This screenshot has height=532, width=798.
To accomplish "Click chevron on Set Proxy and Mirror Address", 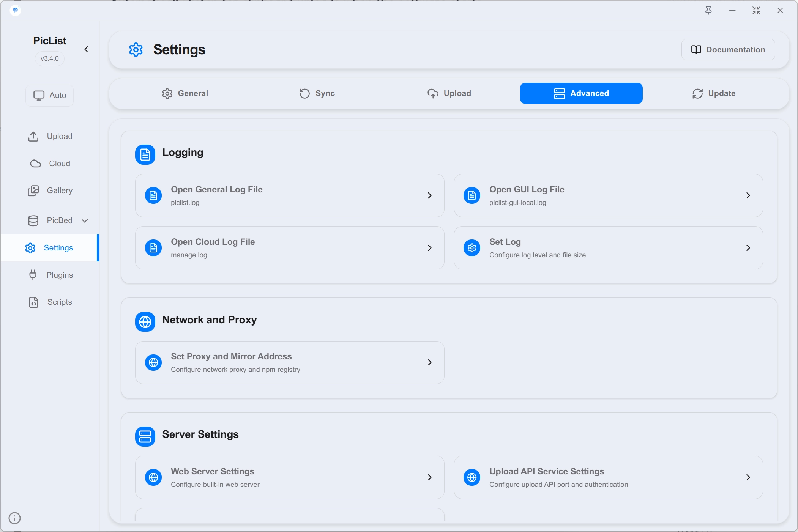I will coord(429,362).
